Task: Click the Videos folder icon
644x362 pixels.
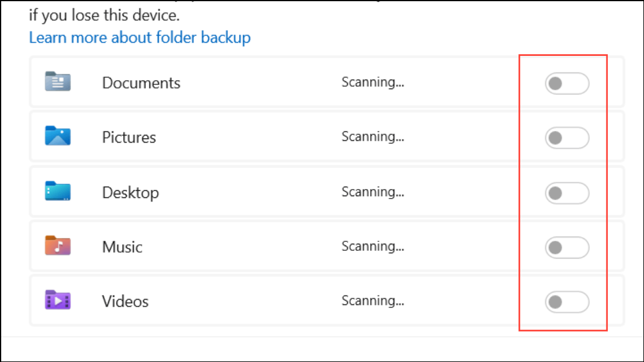Action: [58, 300]
